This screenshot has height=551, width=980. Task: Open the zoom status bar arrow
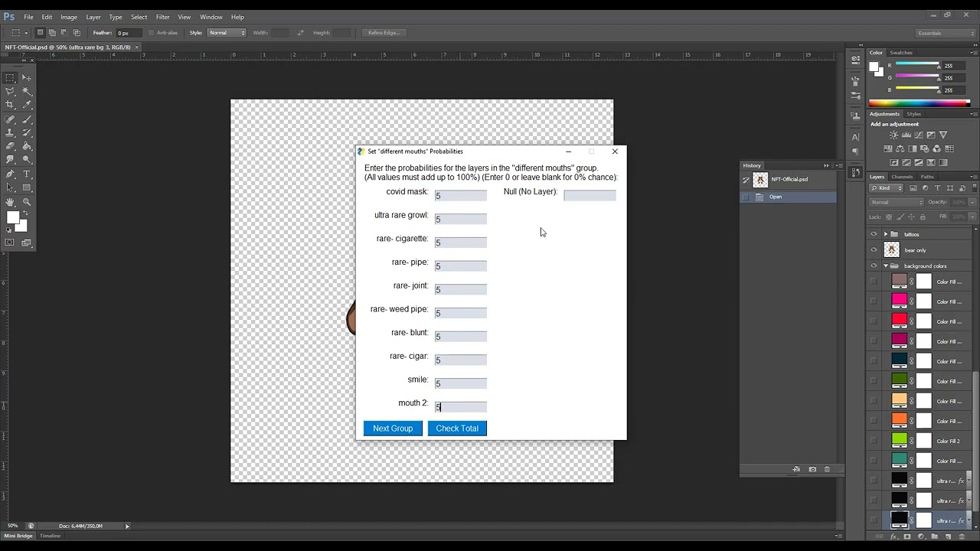127,526
